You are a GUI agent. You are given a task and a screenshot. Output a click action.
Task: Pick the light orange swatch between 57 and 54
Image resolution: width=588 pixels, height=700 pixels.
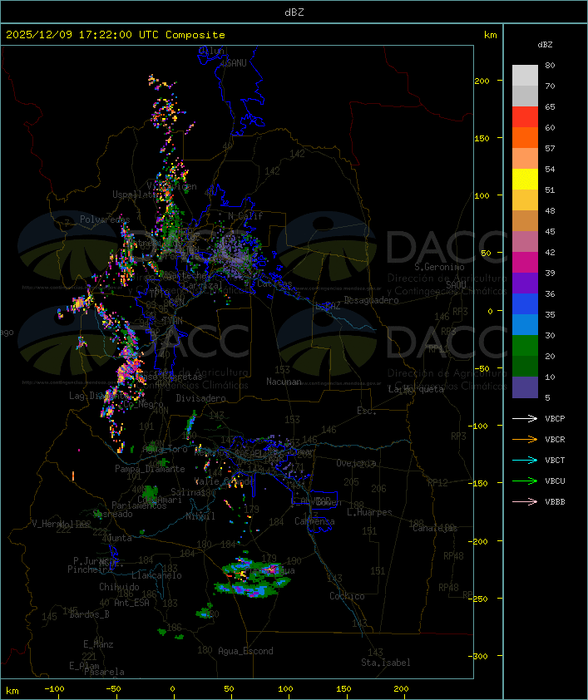[x=525, y=159]
